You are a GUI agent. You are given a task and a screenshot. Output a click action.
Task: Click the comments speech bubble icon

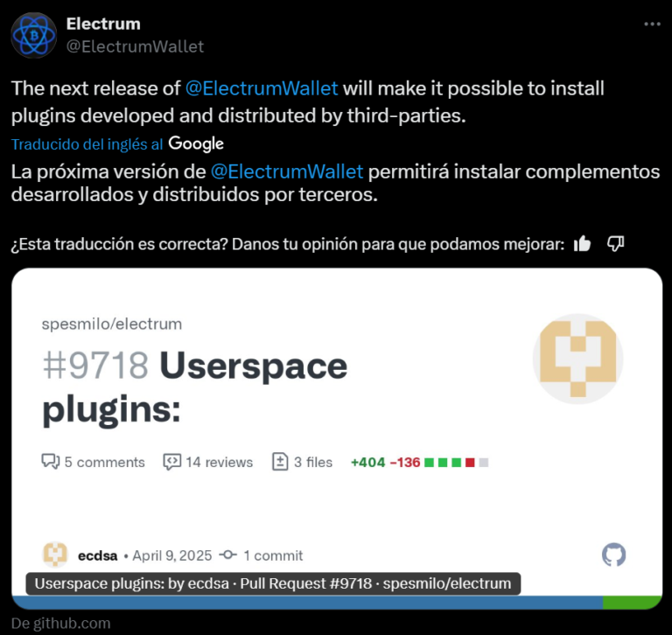pos(51,462)
